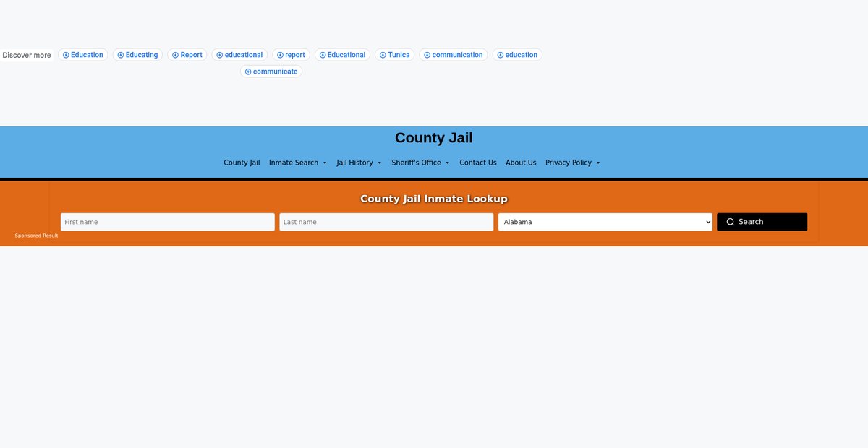This screenshot has width=868, height=448.
Task: Expand the Sheriff's Office dropdown arrow
Action: click(x=448, y=163)
